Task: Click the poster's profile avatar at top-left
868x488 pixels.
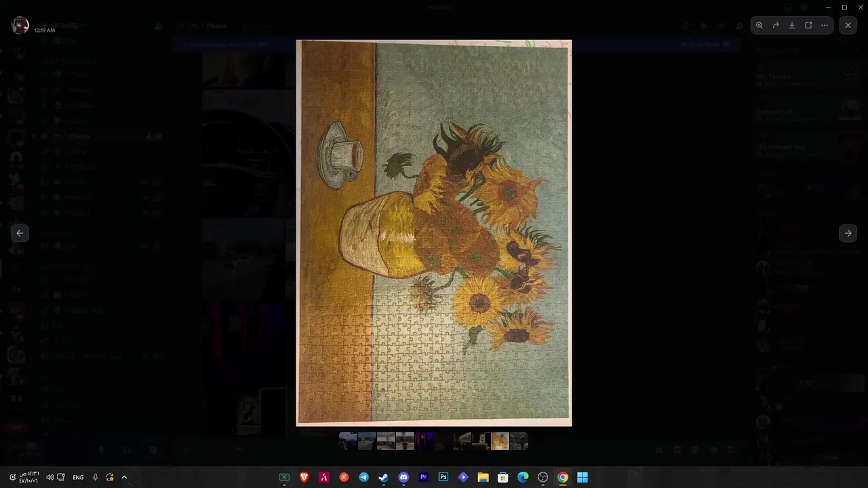Action: pyautogui.click(x=20, y=25)
